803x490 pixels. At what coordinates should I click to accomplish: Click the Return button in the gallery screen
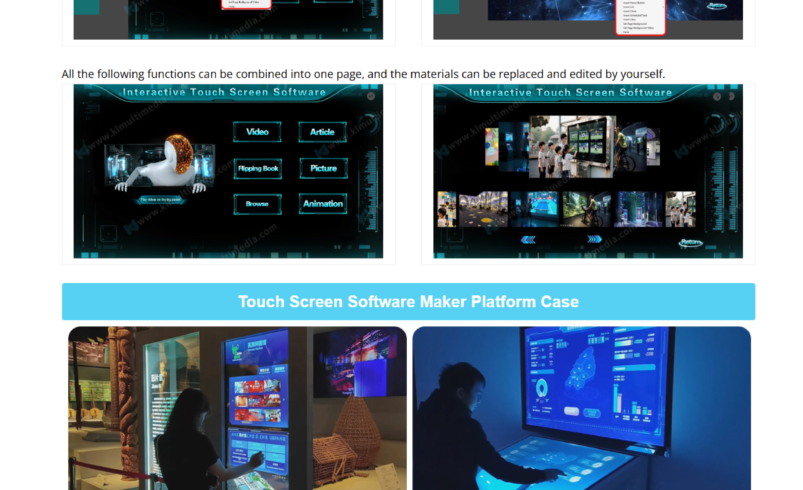(690, 243)
